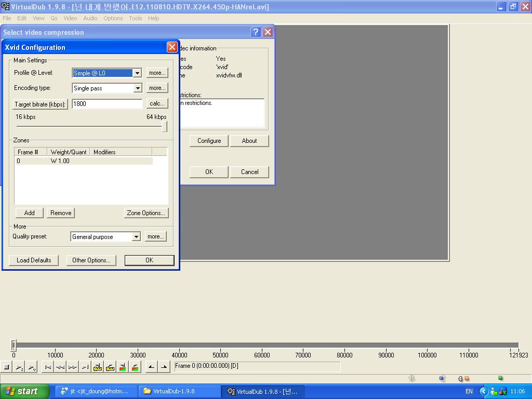This screenshot has height=399, width=532.
Task: Click the help question mark in Select video compression
Action: click(256, 32)
